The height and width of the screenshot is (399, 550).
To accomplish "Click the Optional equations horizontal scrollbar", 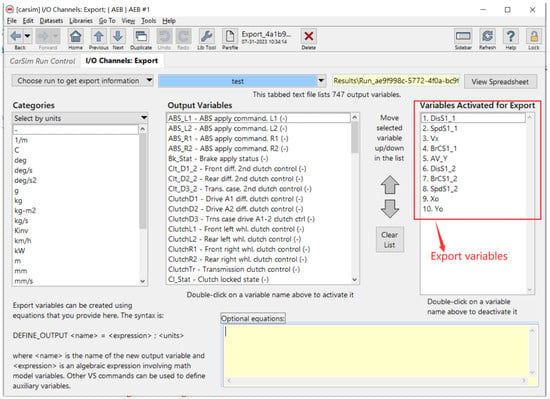I will [377, 380].
